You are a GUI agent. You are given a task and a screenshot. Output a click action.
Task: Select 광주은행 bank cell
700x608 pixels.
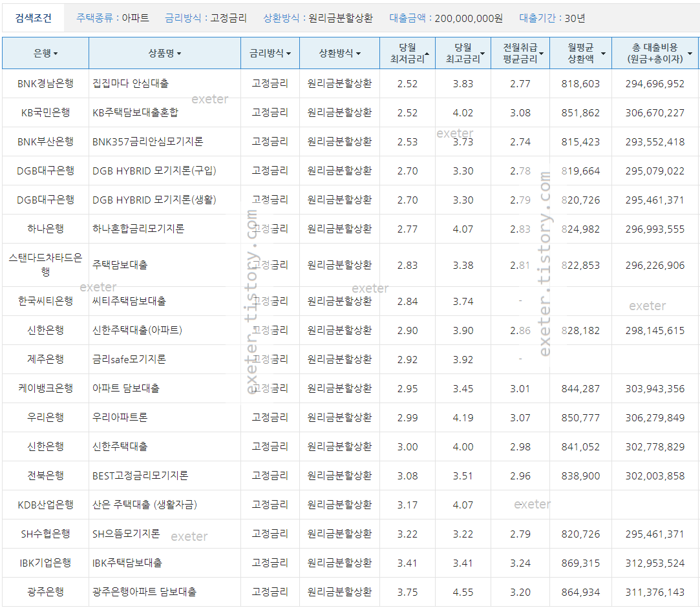pyautogui.click(x=45, y=591)
